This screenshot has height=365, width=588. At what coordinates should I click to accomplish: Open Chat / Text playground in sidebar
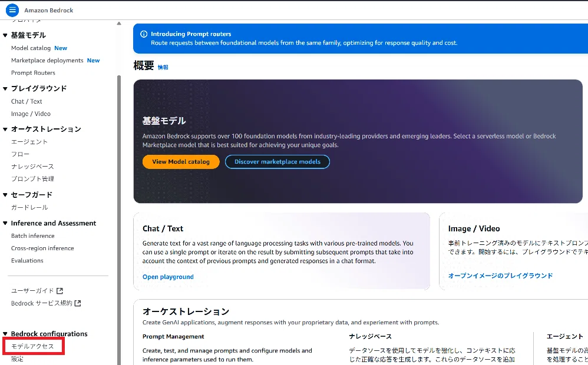pos(27,101)
